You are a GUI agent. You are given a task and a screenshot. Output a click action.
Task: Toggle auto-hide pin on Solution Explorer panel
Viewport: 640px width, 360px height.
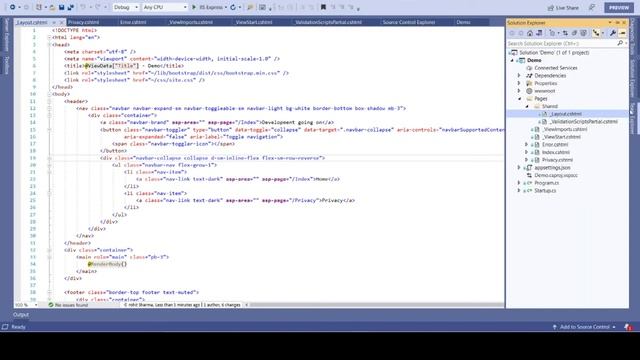point(618,22)
